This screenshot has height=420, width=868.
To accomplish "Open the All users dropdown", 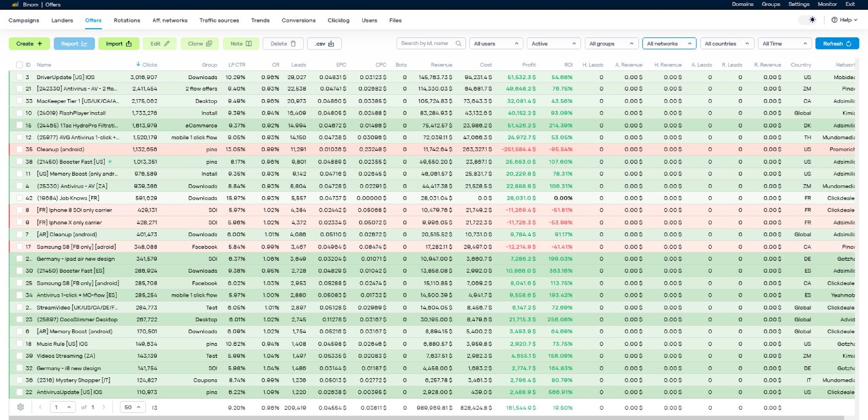I will pyautogui.click(x=496, y=44).
